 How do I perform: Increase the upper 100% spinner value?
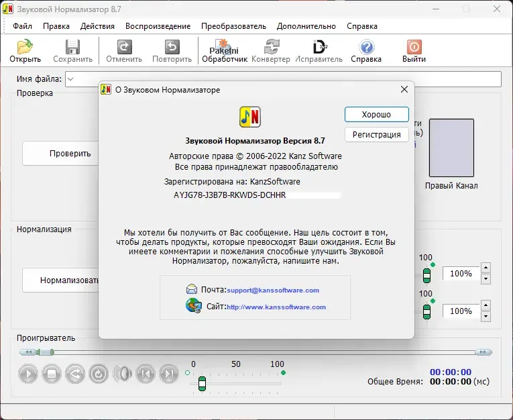(x=486, y=268)
